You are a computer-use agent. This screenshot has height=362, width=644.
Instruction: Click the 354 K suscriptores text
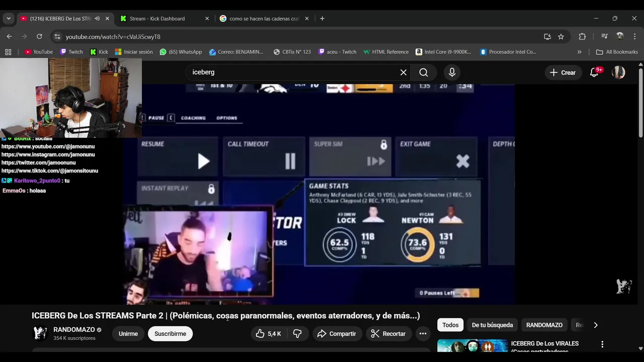(74, 338)
